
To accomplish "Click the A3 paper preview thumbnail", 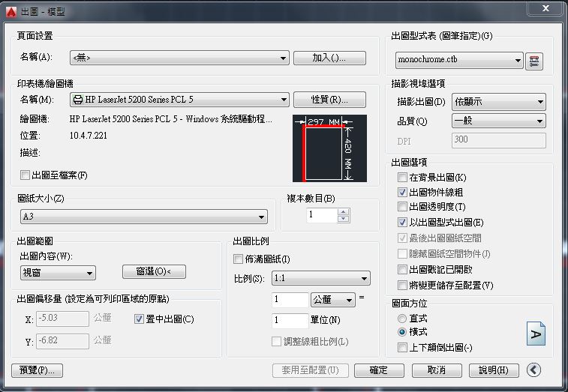I will 329,148.
